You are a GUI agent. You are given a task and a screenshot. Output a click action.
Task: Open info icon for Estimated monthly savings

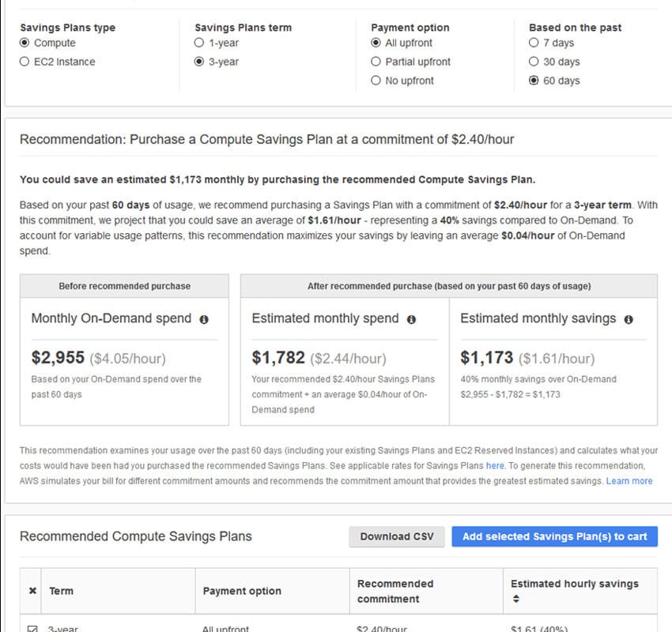tap(629, 319)
